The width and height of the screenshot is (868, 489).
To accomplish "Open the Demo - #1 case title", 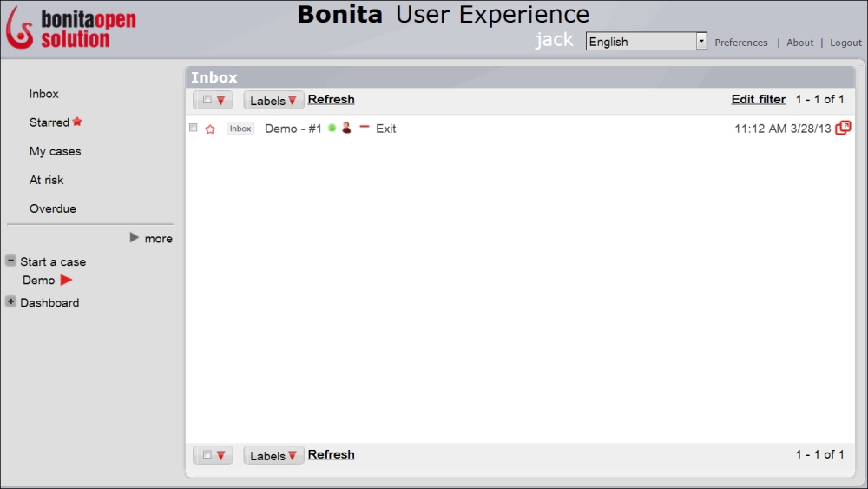I will 293,129.
